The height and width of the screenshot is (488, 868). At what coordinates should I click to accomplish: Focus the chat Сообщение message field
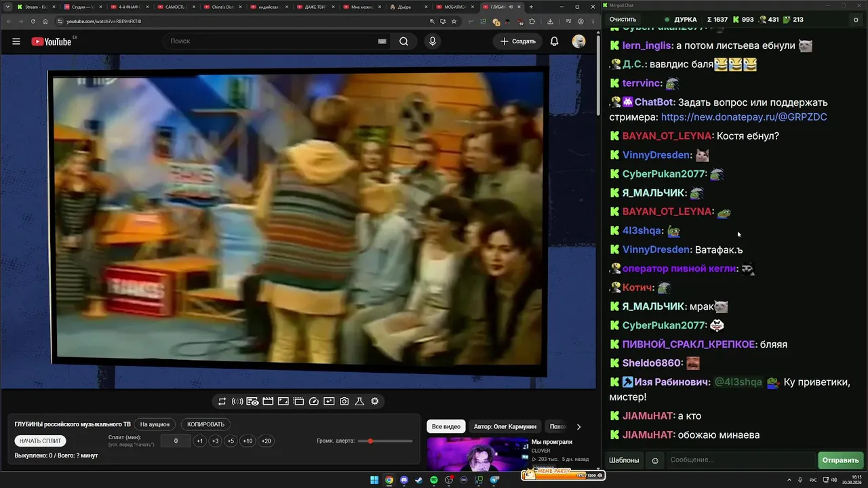click(x=741, y=460)
